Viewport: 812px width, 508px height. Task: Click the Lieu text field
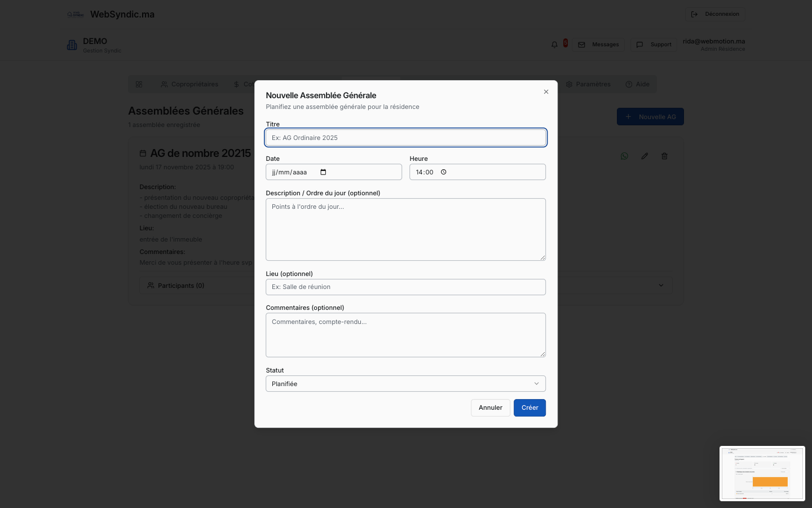coord(405,287)
